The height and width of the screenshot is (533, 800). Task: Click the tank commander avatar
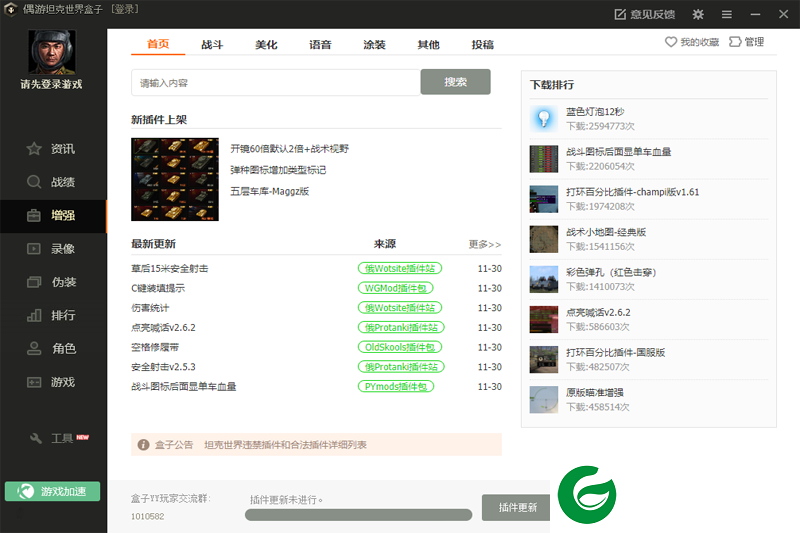[52, 52]
